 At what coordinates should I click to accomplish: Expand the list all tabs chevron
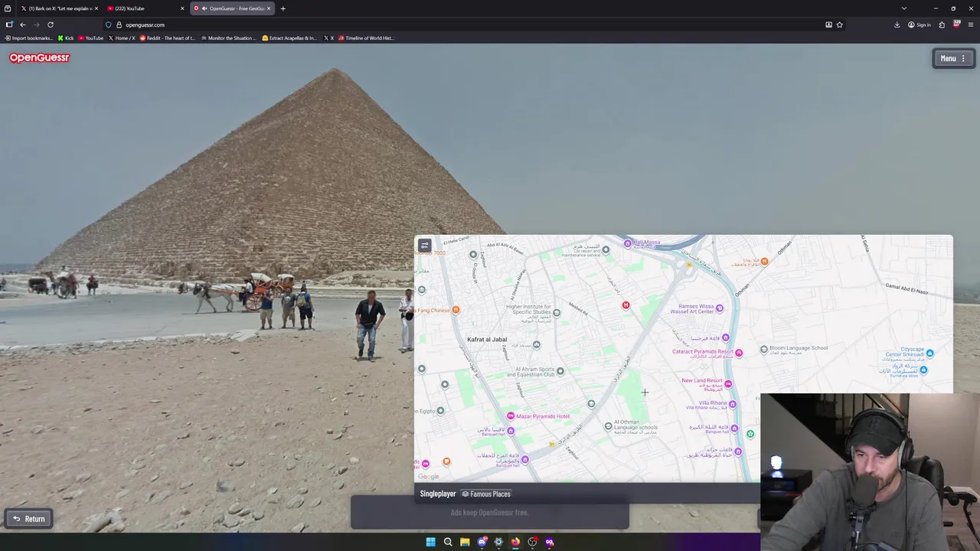pyautogui.click(x=903, y=8)
